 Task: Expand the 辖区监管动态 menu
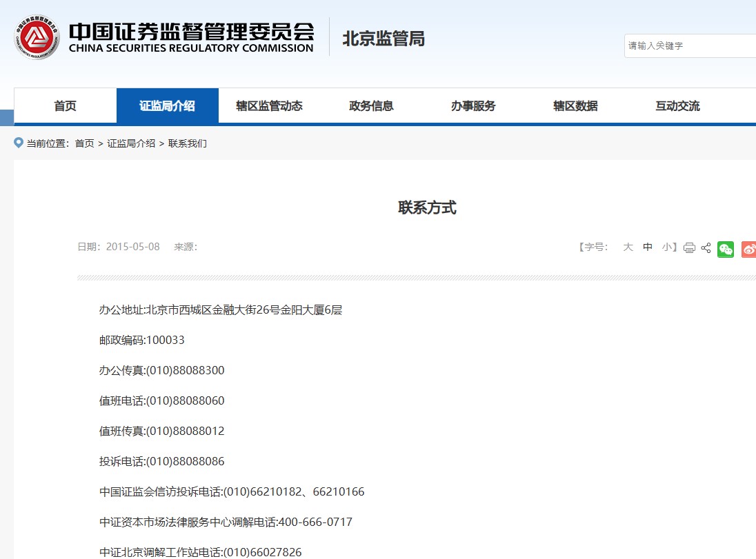click(x=269, y=105)
